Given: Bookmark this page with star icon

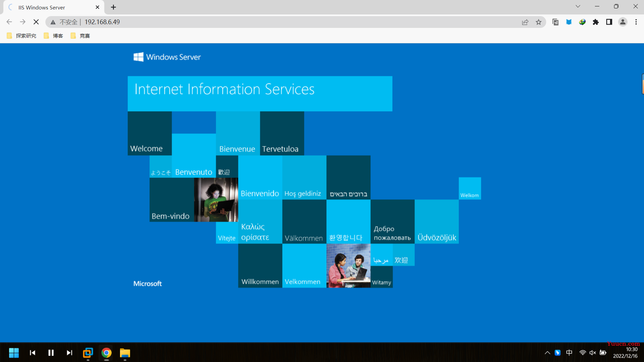Looking at the screenshot, I should pyautogui.click(x=538, y=22).
